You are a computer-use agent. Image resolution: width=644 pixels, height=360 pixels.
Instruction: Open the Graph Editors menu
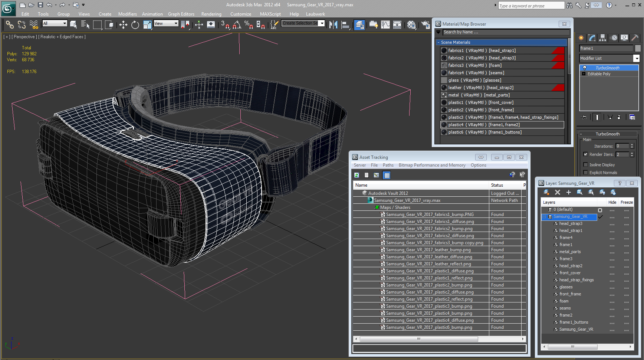coord(181,14)
